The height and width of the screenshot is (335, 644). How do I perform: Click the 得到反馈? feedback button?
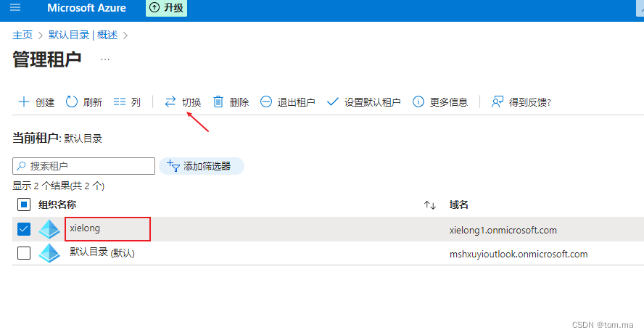[x=521, y=102]
